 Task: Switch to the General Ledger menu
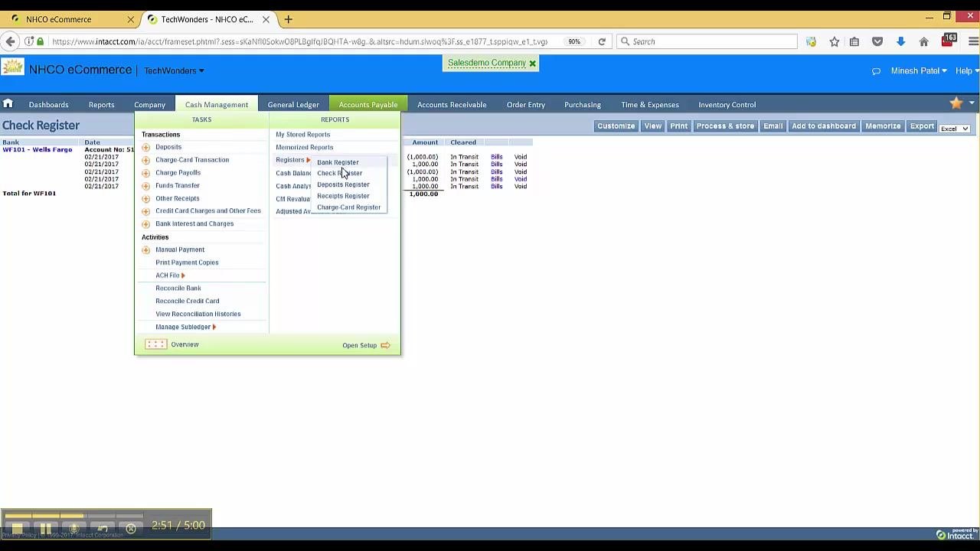[x=293, y=104]
